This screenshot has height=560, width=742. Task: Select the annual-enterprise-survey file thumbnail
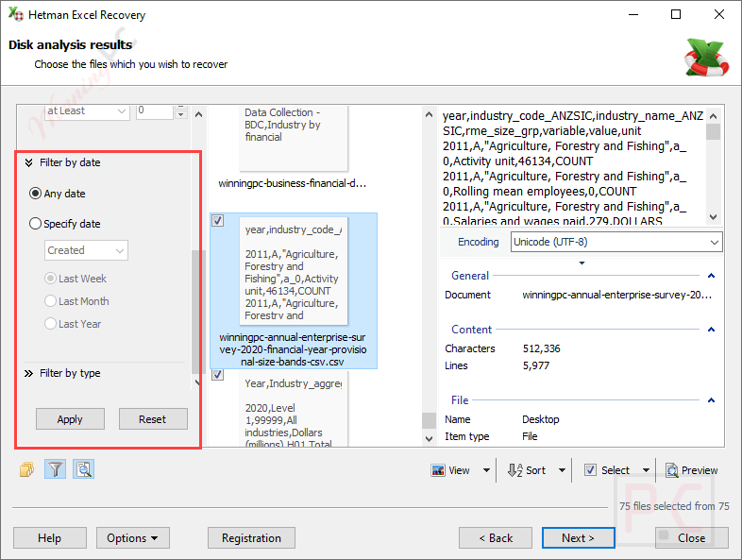click(294, 271)
